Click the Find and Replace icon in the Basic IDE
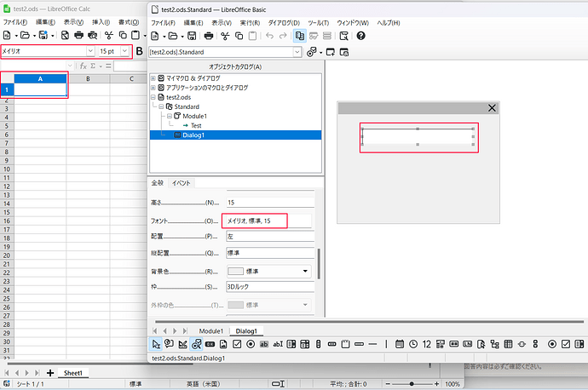The width and height of the screenshot is (588, 390). pos(343,36)
